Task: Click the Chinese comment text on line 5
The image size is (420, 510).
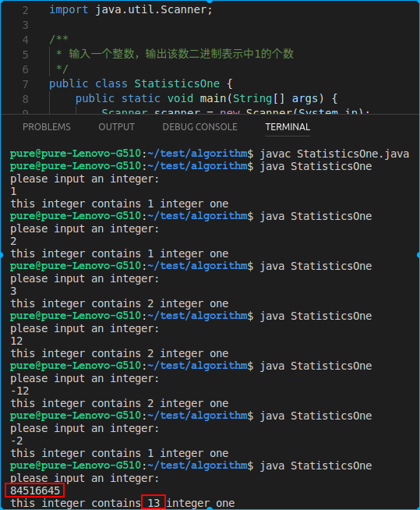Action: point(182,54)
